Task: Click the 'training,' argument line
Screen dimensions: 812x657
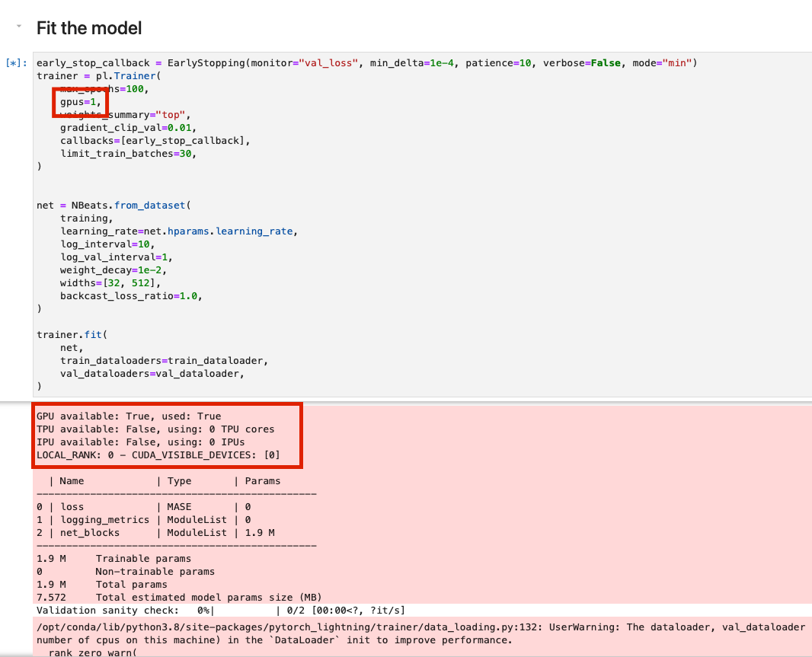Action: [87, 218]
